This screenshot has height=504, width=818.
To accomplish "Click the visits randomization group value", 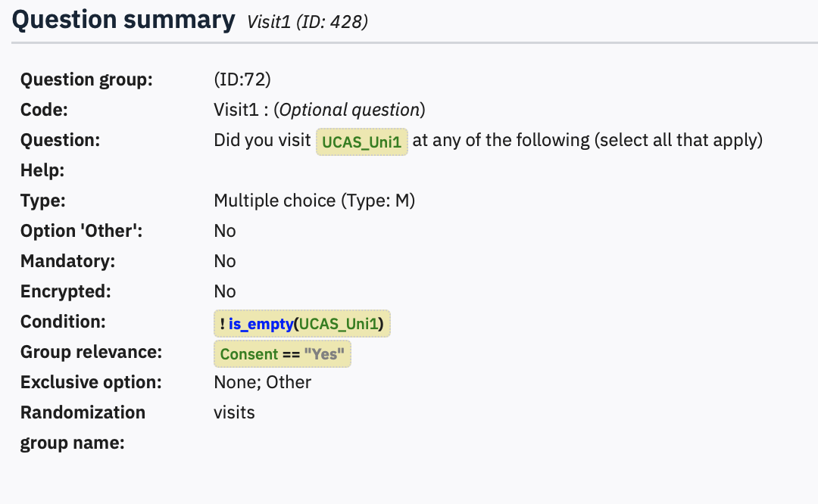I will [x=235, y=412].
